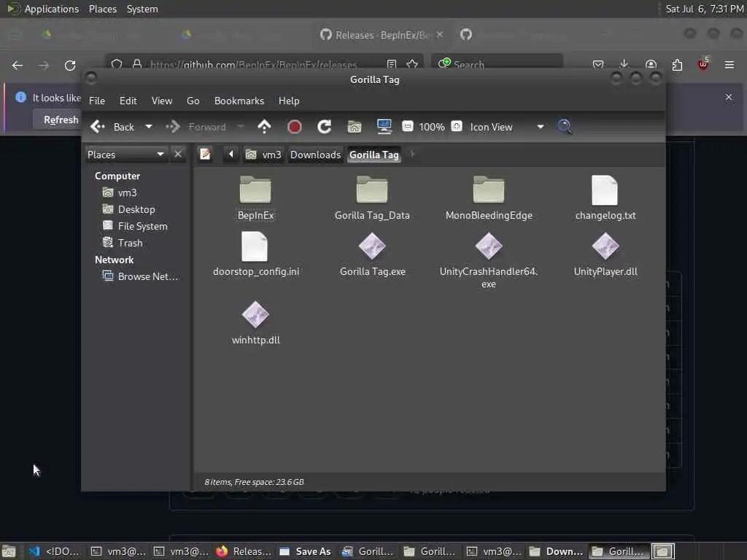Screen dimensions: 747x560
Task: Open the Back history dropdown arrow
Action: [149, 127]
